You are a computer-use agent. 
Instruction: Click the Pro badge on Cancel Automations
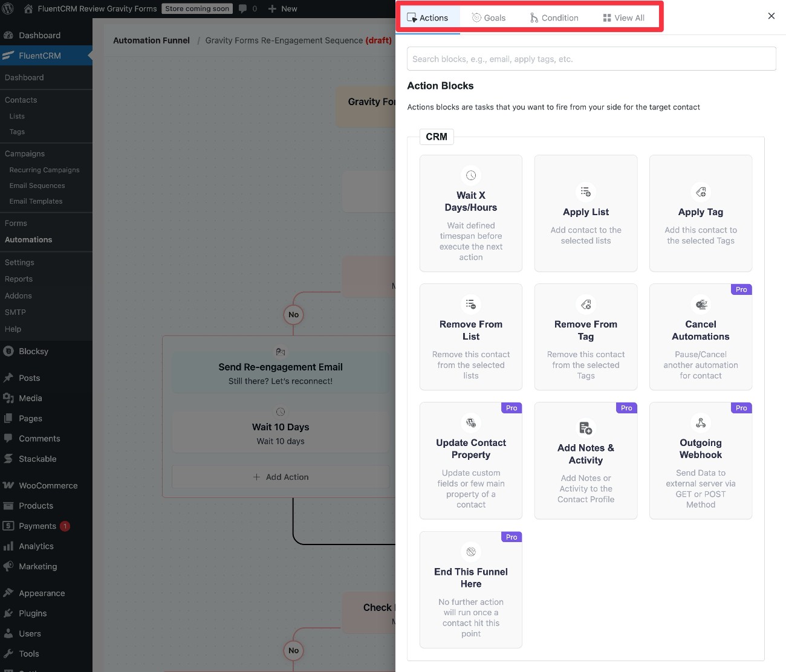[741, 289]
